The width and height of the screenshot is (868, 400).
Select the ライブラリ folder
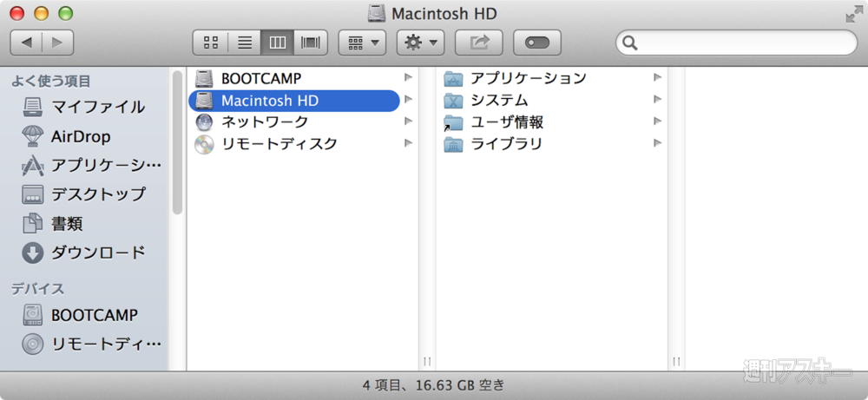(x=552, y=144)
